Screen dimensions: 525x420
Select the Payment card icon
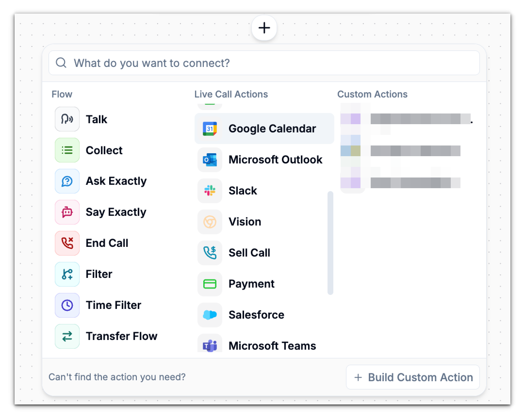[210, 284]
